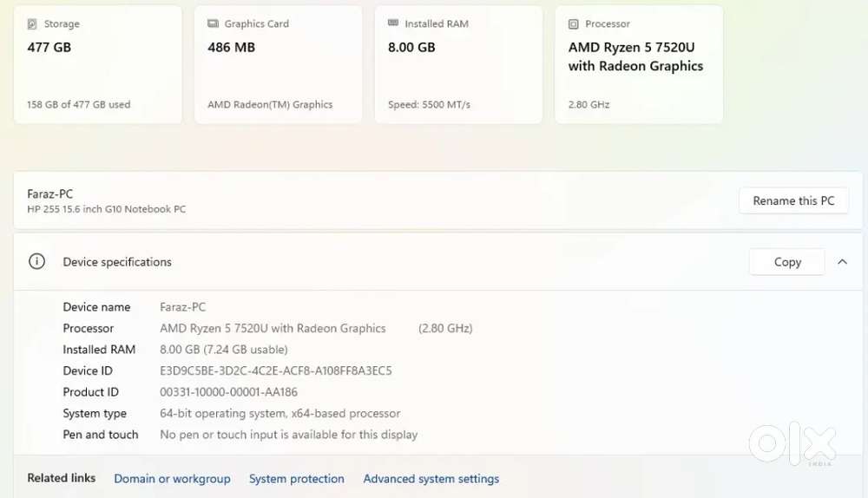Collapse the Device specifications section
The image size is (868, 498).
tap(843, 262)
